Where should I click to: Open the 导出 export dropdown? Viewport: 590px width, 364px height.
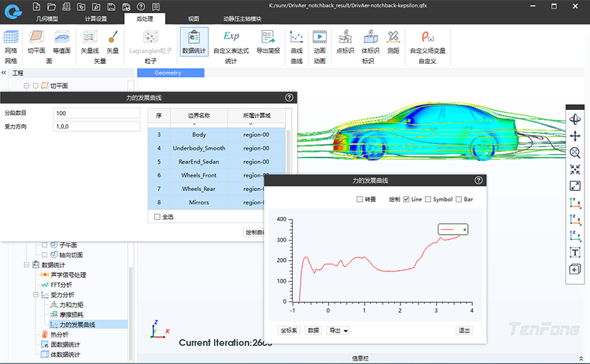click(337, 330)
